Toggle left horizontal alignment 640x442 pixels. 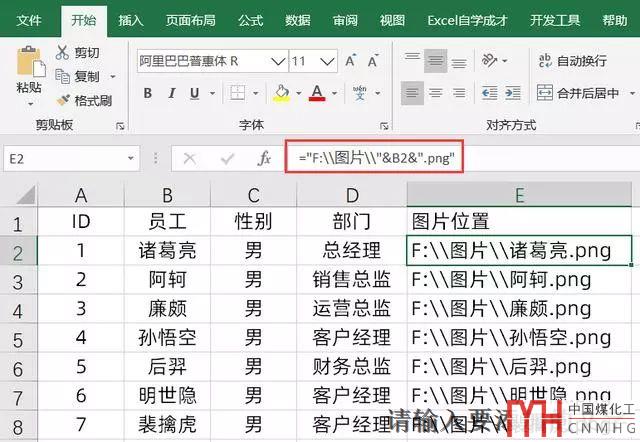pos(412,93)
